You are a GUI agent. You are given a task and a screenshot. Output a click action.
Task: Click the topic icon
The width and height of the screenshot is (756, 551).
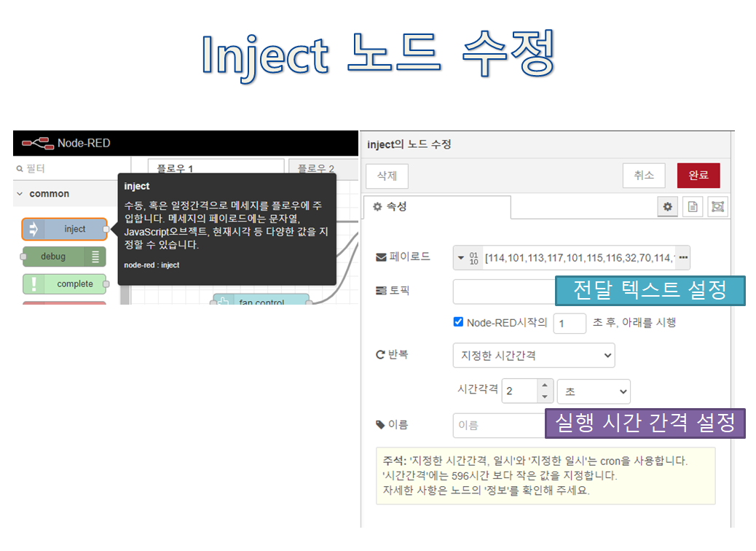point(381,291)
